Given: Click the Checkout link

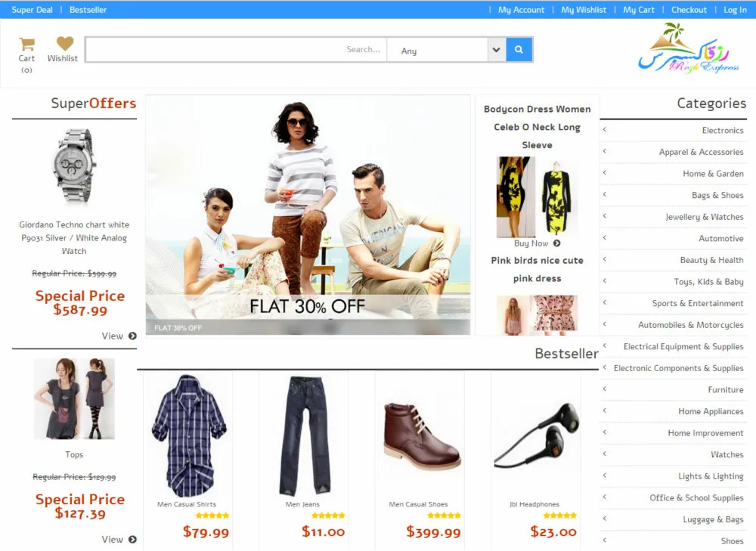Looking at the screenshot, I should (689, 10).
